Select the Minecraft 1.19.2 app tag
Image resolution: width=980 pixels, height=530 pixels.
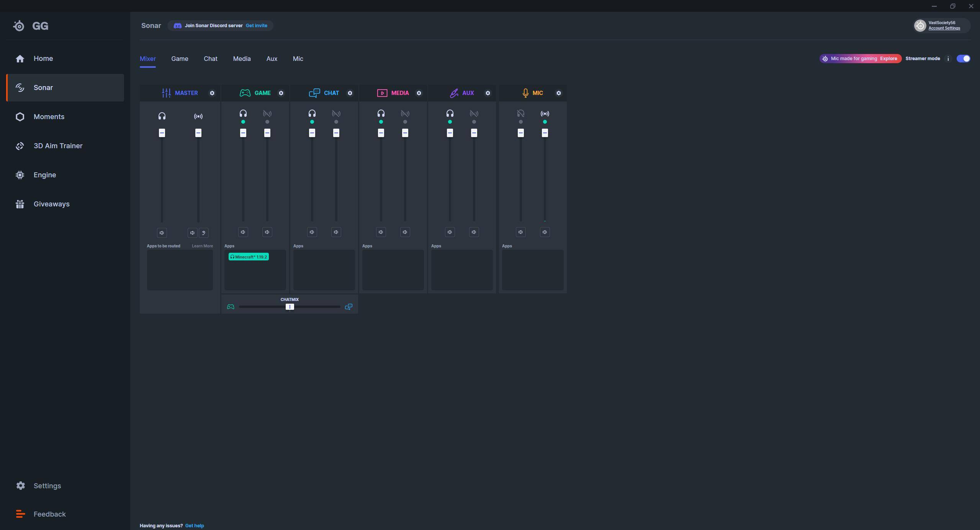coord(249,257)
